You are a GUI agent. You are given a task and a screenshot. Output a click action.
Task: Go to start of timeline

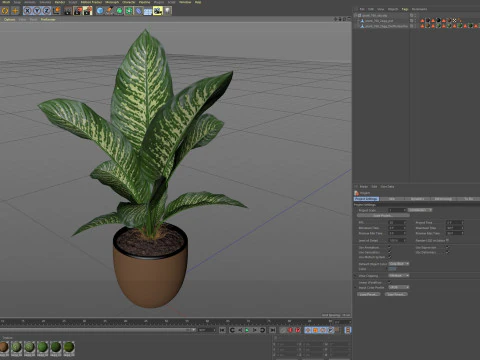tap(223, 330)
